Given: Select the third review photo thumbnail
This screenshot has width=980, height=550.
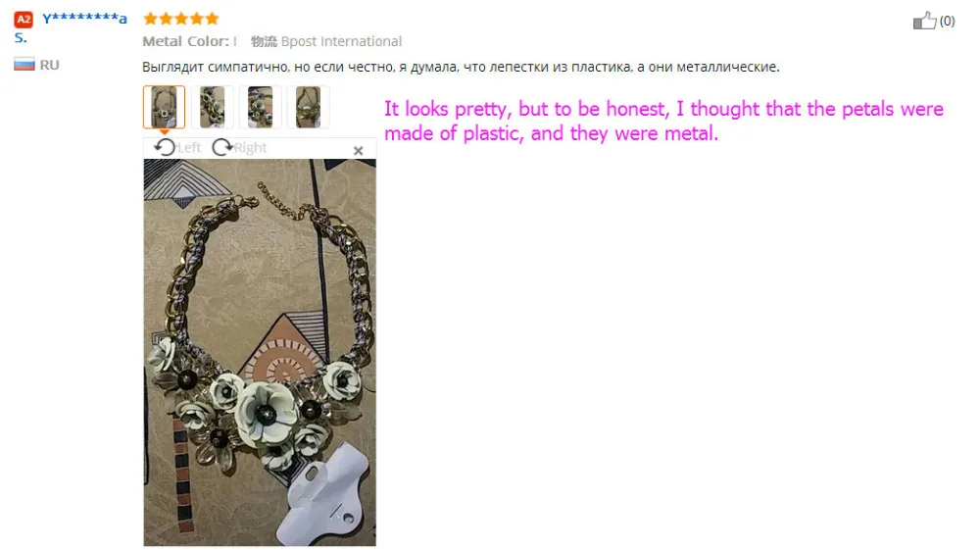Looking at the screenshot, I should (260, 107).
